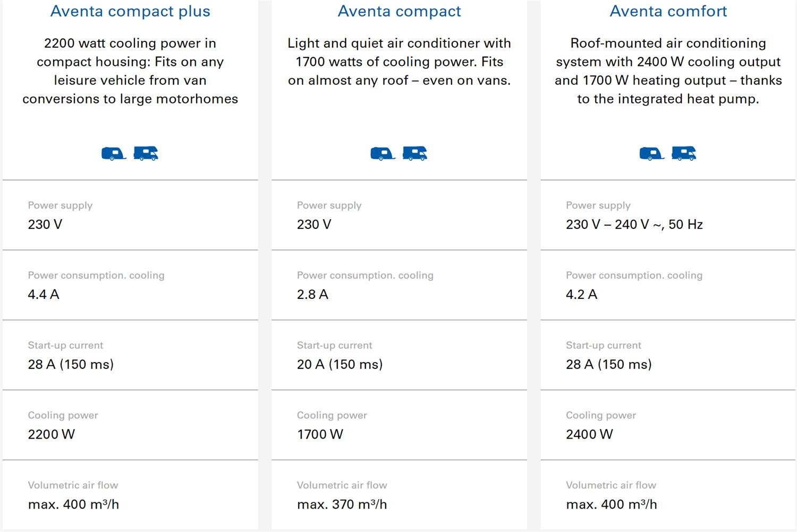Click the caravan icon under Aventa compact plus
This screenshot has width=797, height=532.
(114, 153)
